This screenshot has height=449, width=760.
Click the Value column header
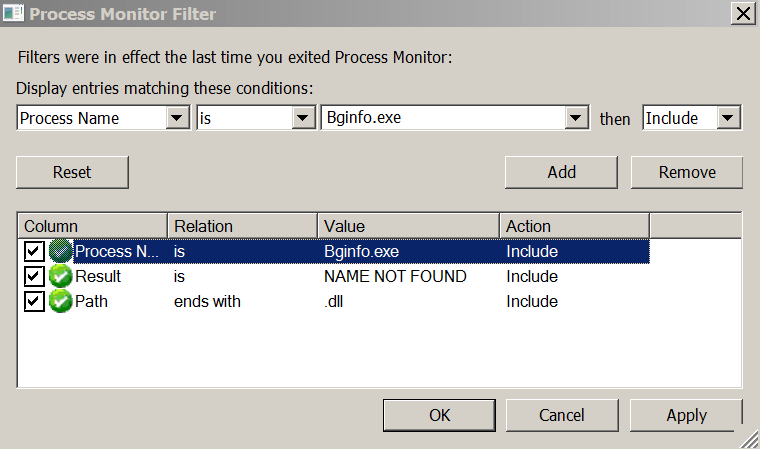[x=408, y=226]
